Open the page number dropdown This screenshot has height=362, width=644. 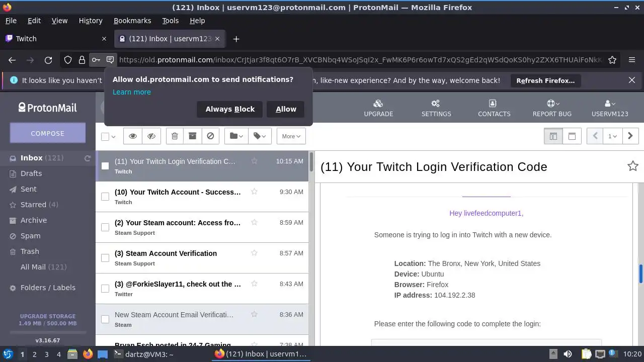[x=612, y=136]
